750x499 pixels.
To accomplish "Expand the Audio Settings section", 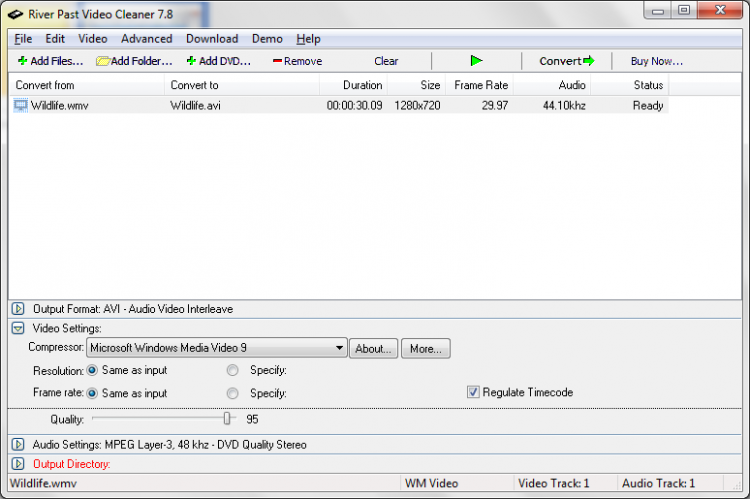I will pos(18,444).
